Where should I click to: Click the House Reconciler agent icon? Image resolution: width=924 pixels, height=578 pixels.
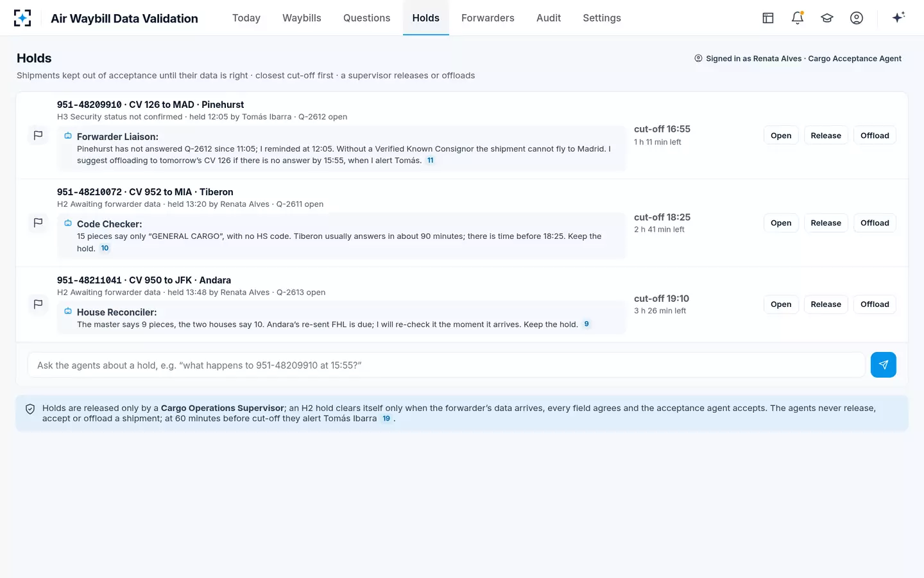pos(68,311)
